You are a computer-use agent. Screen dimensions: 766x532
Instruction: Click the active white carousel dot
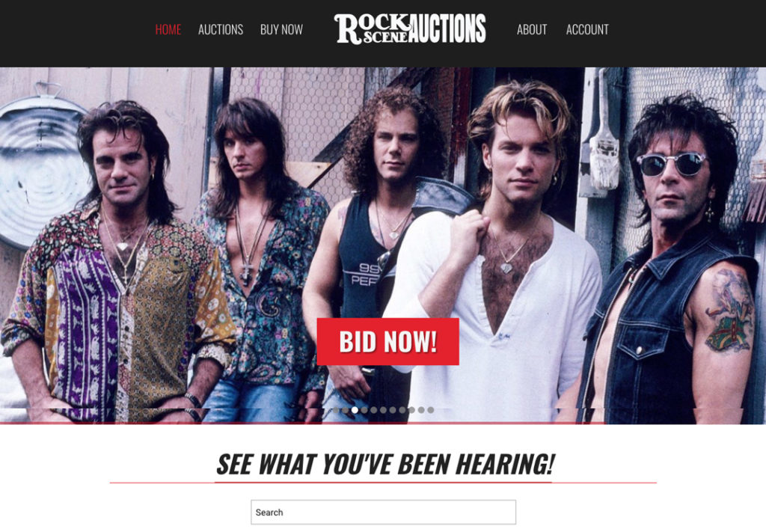355,410
